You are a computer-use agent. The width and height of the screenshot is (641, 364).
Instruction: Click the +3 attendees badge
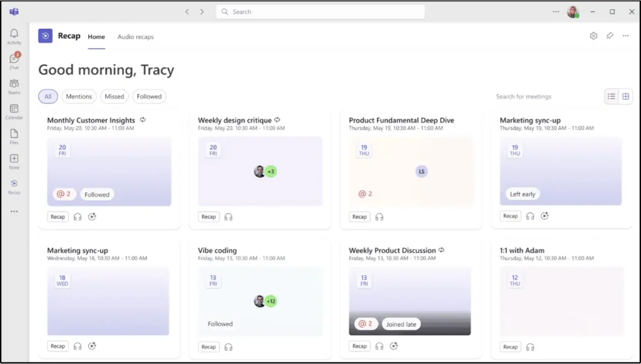pyautogui.click(x=271, y=171)
